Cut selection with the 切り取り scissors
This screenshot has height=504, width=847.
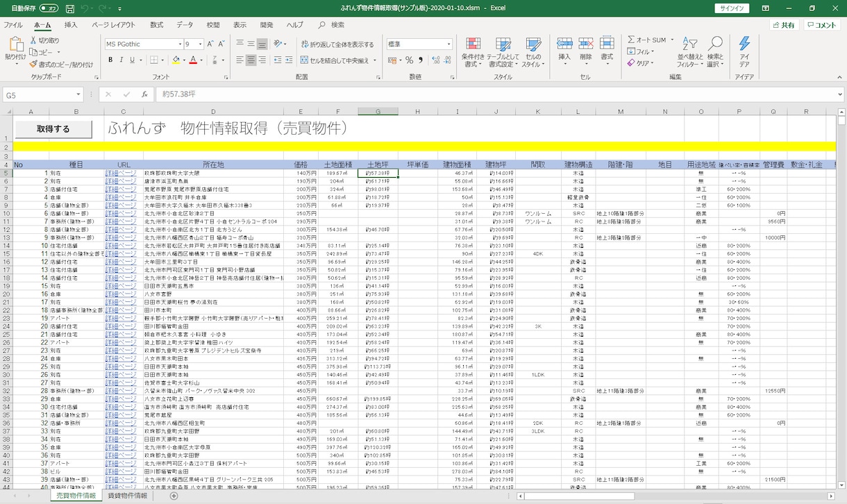click(44, 40)
